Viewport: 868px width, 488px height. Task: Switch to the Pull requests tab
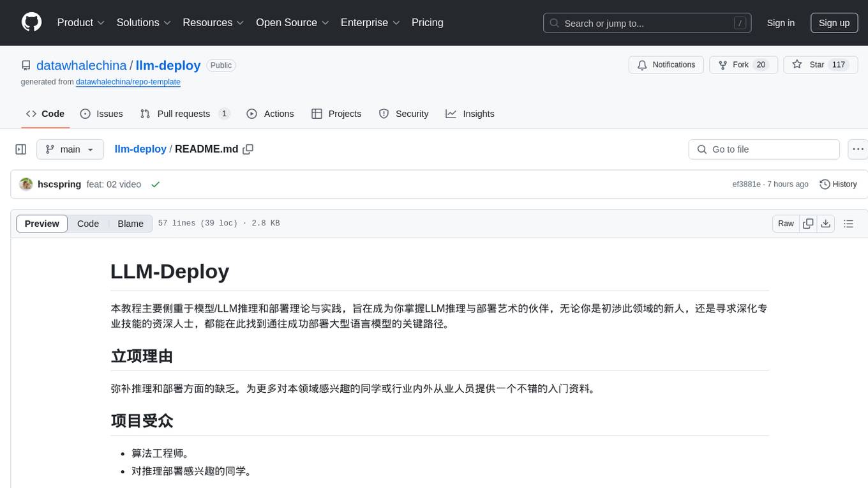point(184,114)
